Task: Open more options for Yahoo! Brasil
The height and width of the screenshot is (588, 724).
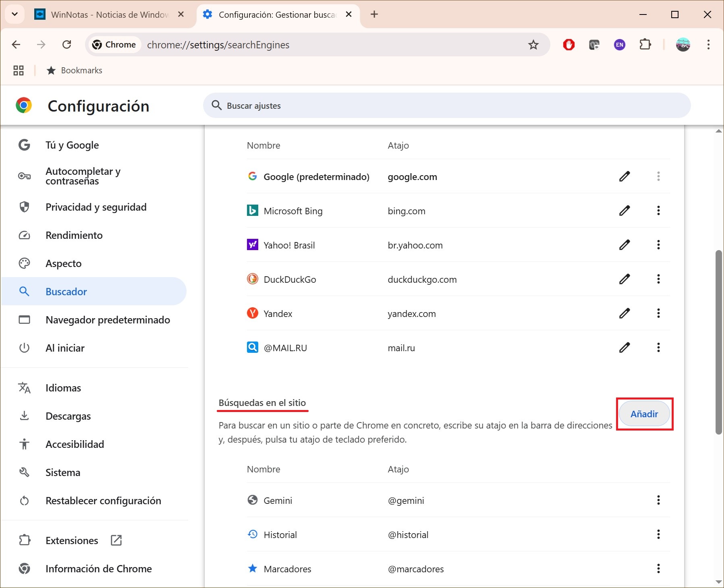Action: click(658, 245)
